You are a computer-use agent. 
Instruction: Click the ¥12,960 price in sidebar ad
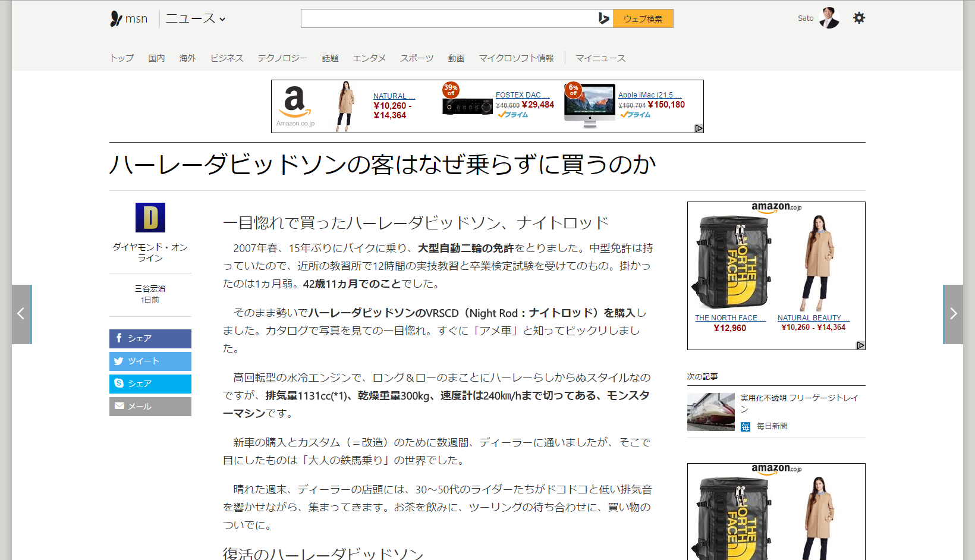pyautogui.click(x=729, y=328)
